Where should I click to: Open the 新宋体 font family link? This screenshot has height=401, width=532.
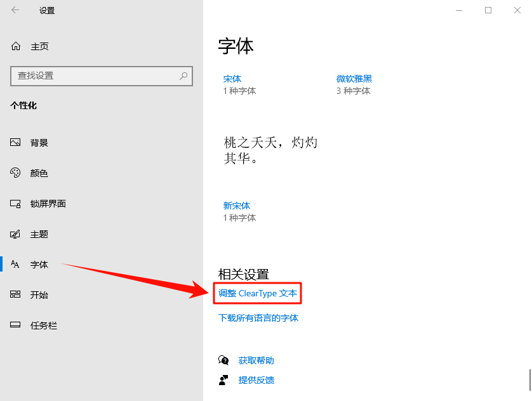[x=237, y=206]
